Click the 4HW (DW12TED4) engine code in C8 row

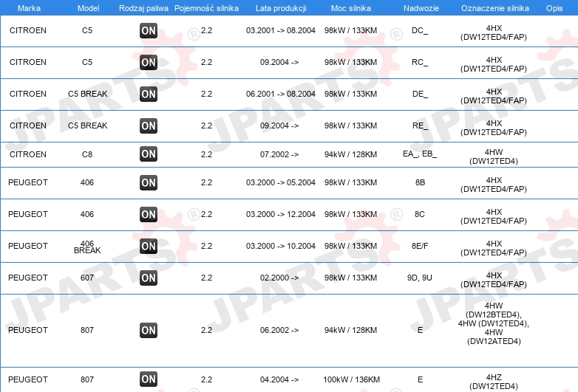tap(494, 157)
